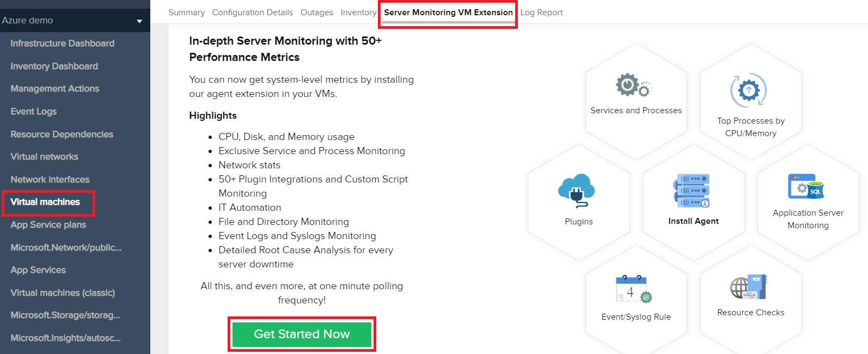Image resolution: width=868 pixels, height=354 pixels.
Task: Switch to the Summary tab
Action: click(186, 13)
